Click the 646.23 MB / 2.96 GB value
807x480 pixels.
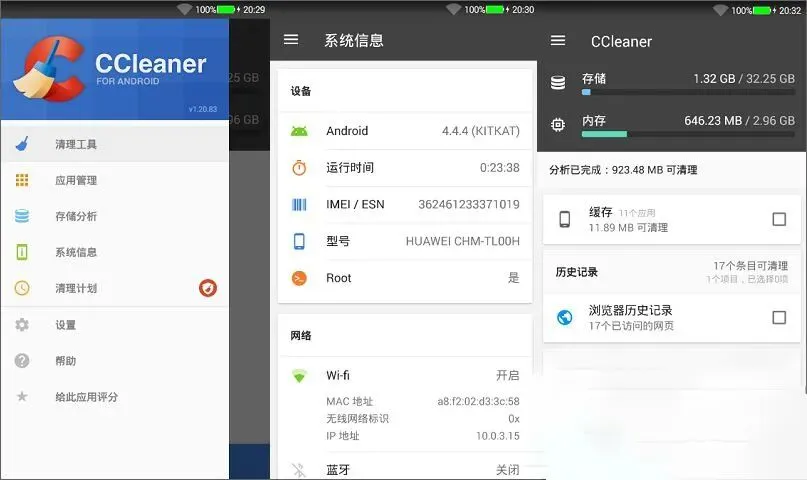[740, 121]
